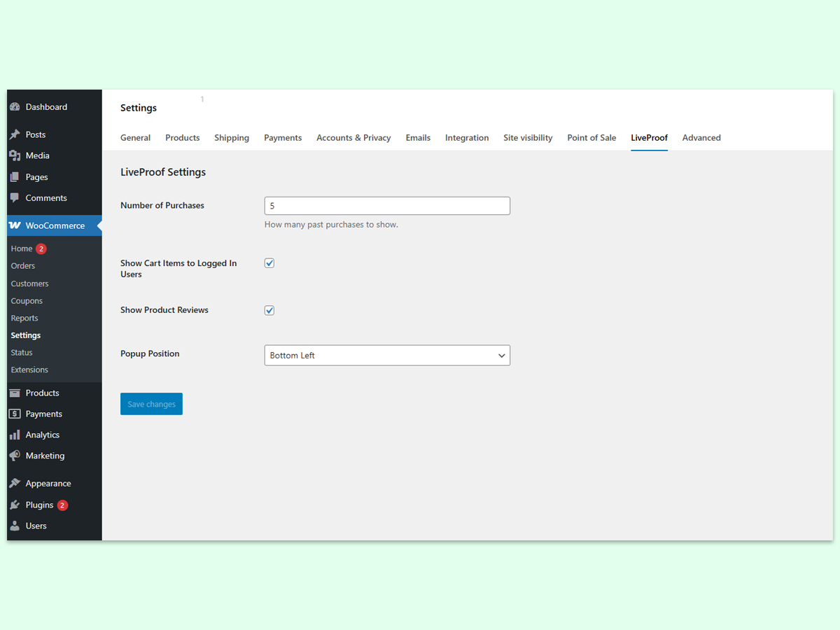Toggle the Show Product Reviews checkbox
The width and height of the screenshot is (840, 630).
(269, 310)
